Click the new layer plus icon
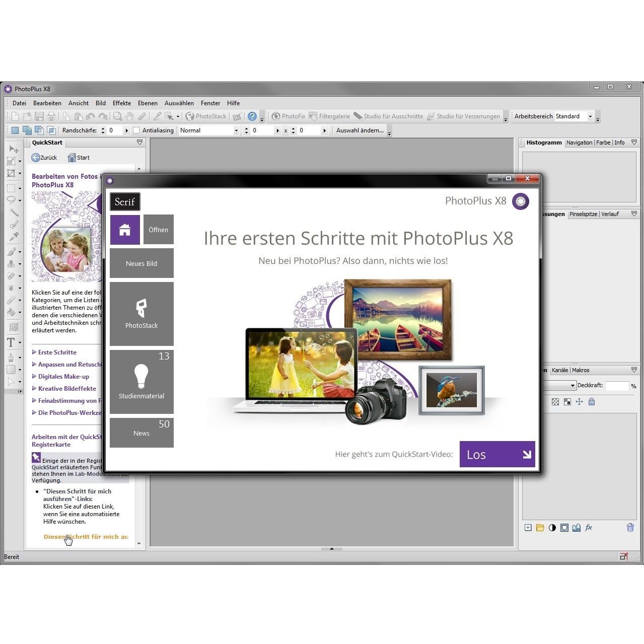Screen dimensions: 644x644 click(x=528, y=528)
